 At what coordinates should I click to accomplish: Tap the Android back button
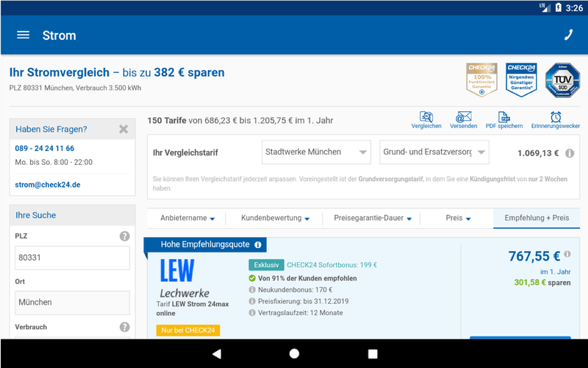[x=216, y=353]
